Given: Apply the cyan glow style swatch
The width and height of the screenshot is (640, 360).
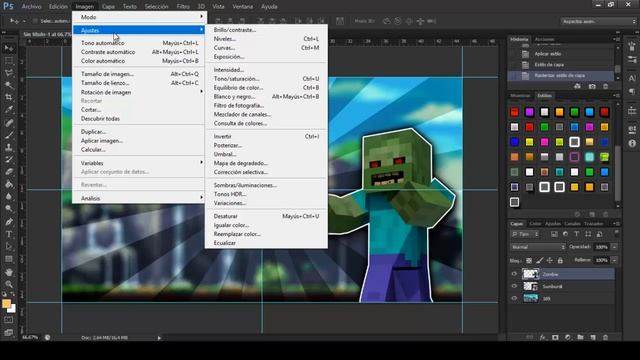Looking at the screenshot, I should point(589,157).
